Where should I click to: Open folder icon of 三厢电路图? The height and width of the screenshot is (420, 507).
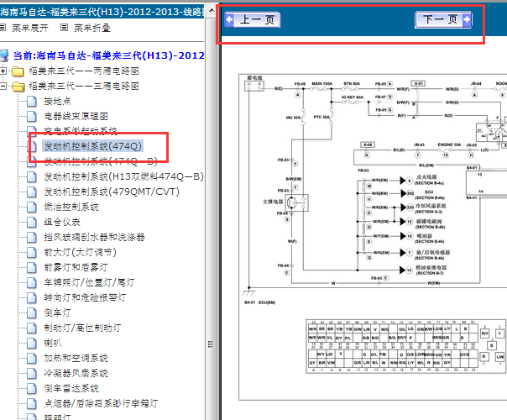coord(18,86)
